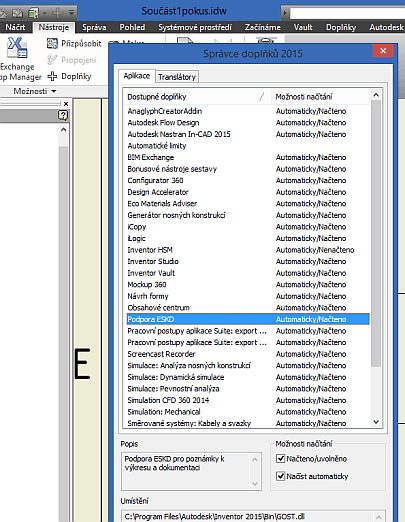Select Design Accelerator add-in
This screenshot has width=405, height=522.
247,192
